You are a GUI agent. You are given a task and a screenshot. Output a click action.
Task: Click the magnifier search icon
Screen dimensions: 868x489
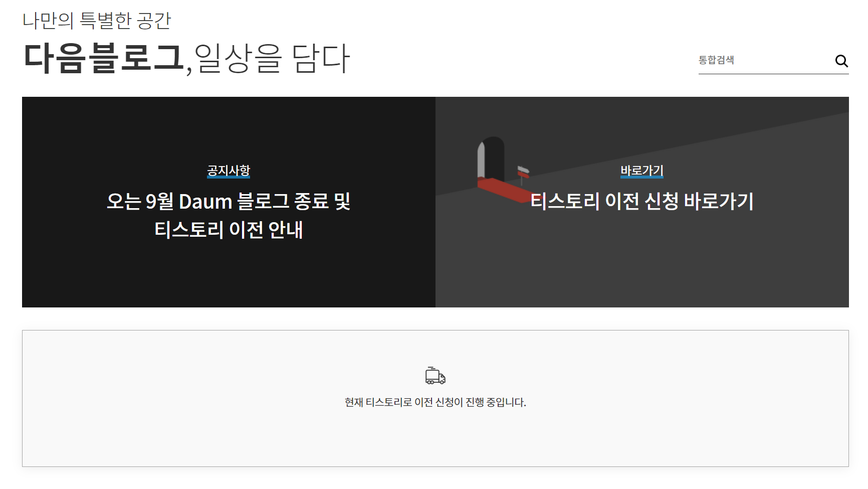tap(841, 61)
